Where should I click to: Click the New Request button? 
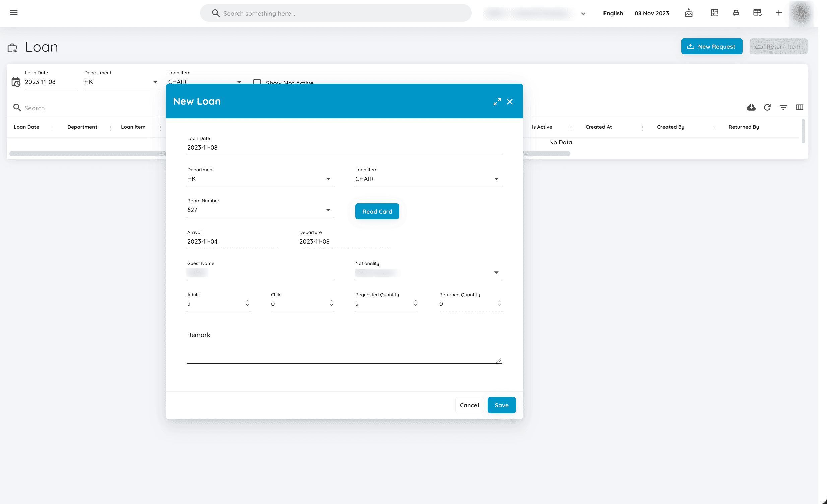point(711,46)
